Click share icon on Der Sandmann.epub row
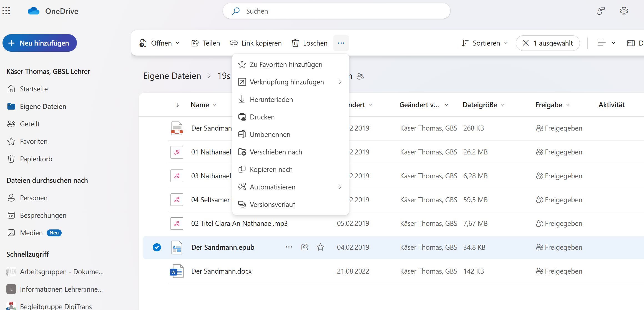Image resolution: width=644 pixels, height=310 pixels. coord(305,247)
